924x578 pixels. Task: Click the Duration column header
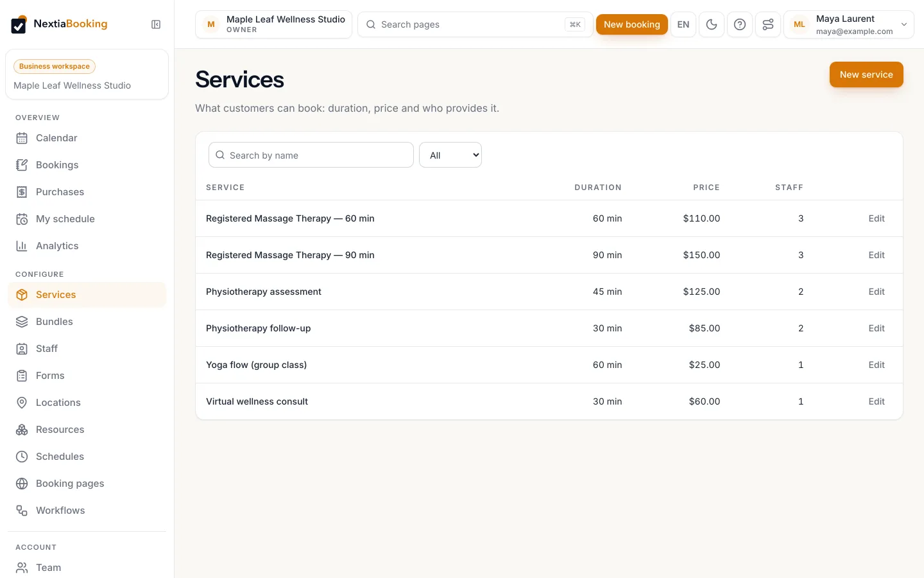598,188
